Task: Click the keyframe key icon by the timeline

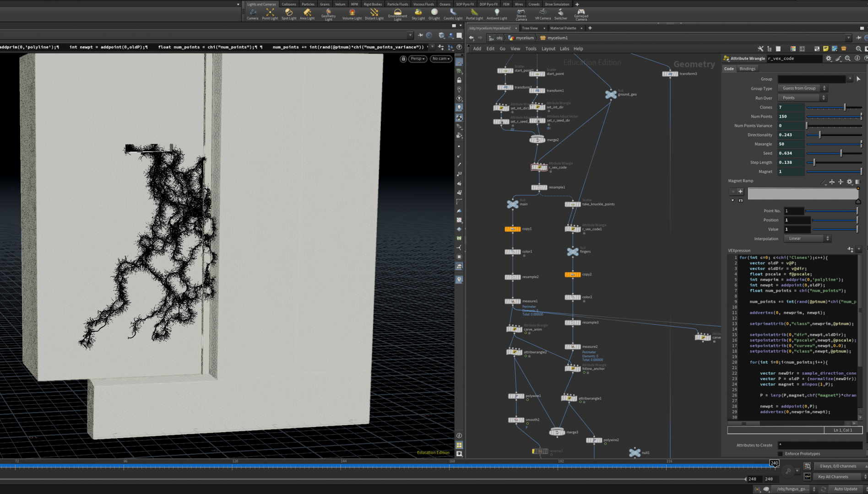Action: tap(788, 471)
